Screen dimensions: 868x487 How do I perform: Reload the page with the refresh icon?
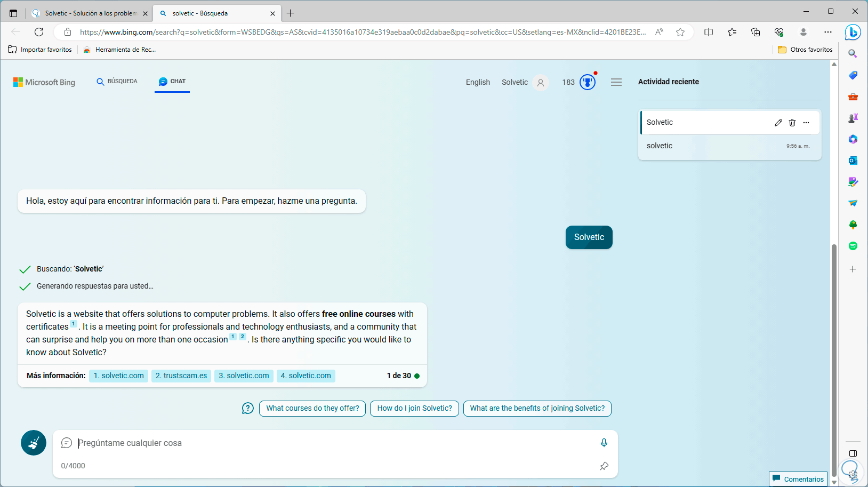[39, 32]
